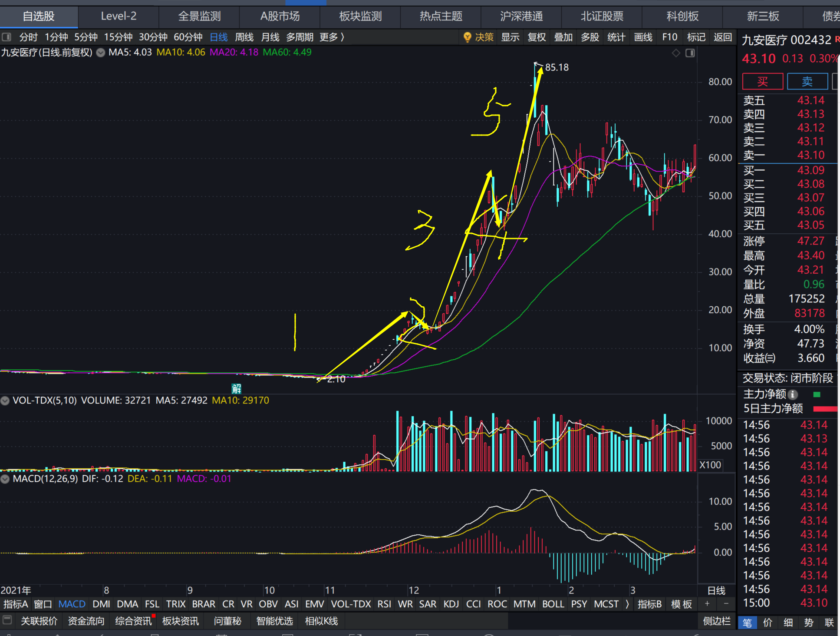Click the panel layout icon before 分时
The width and height of the screenshot is (840, 636).
(x=7, y=37)
